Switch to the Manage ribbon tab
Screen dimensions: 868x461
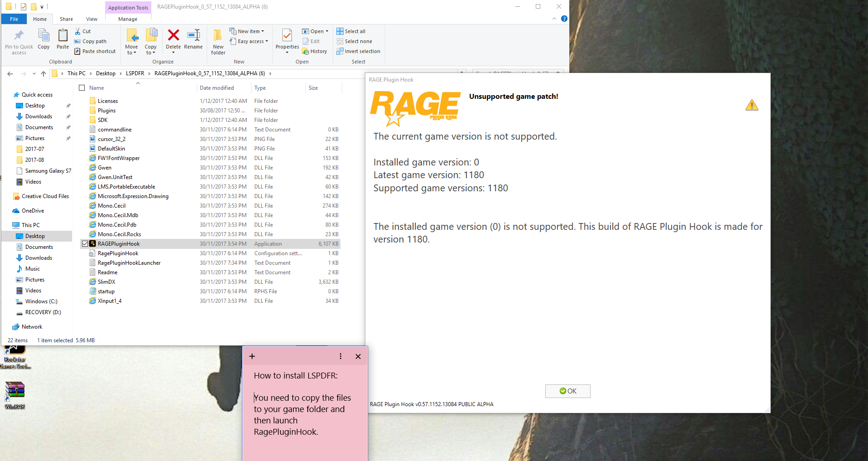point(128,19)
